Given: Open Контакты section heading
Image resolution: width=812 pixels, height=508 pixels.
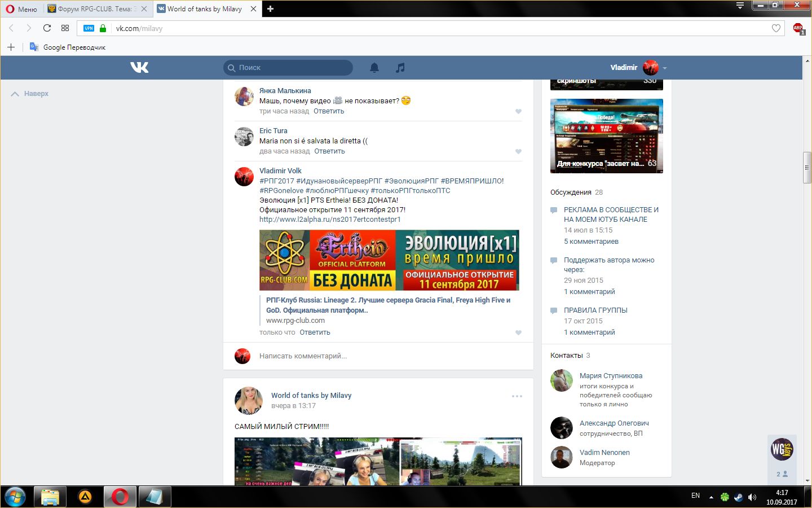Looking at the screenshot, I should [567, 355].
